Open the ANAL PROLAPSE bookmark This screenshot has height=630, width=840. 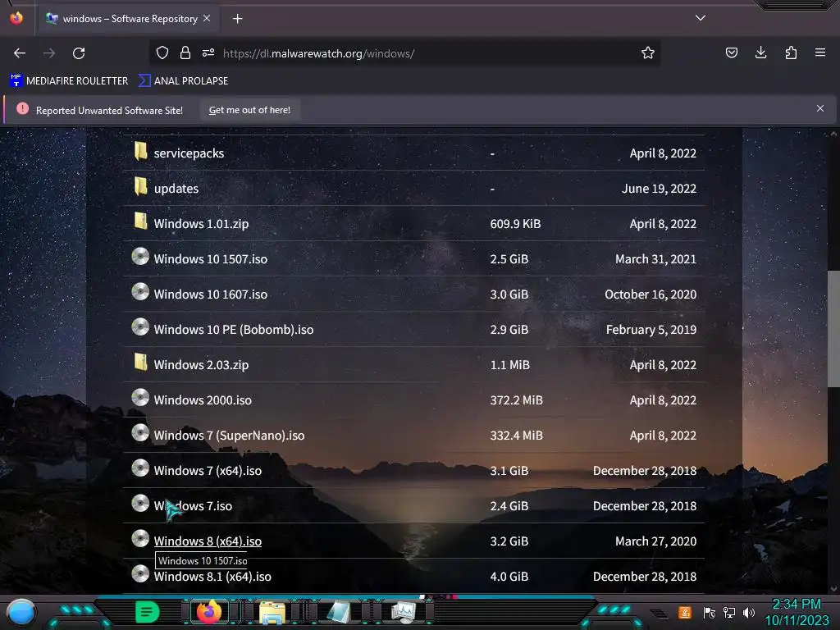pos(183,81)
